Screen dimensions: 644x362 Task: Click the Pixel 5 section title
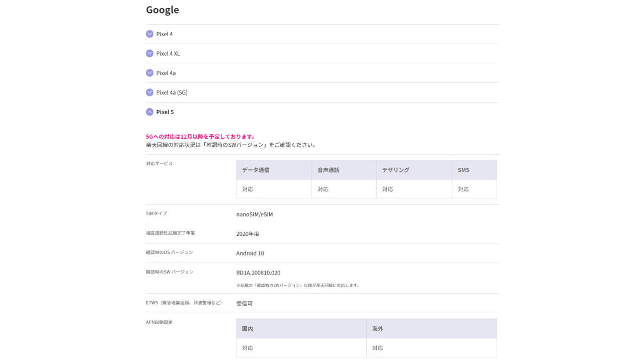pyautogui.click(x=165, y=112)
